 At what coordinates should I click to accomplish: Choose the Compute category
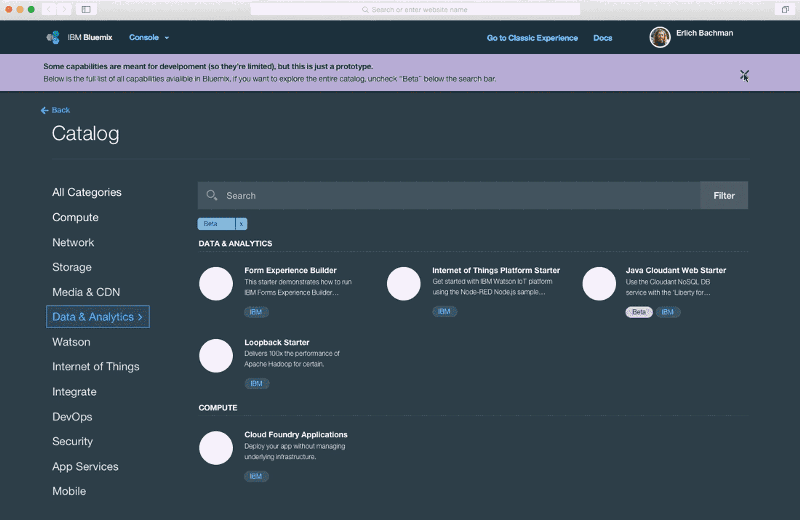76,217
